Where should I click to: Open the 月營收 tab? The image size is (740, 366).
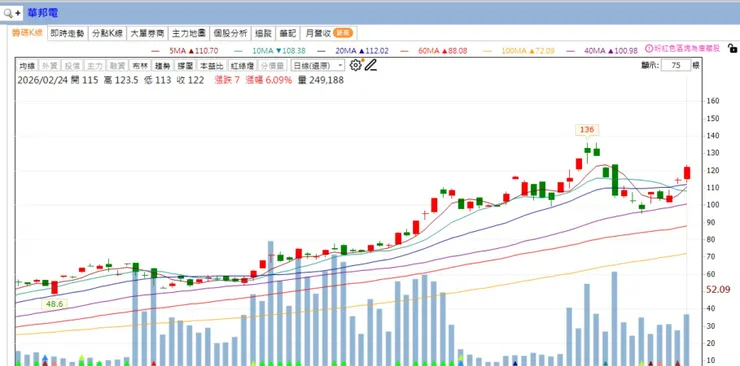coord(328,33)
